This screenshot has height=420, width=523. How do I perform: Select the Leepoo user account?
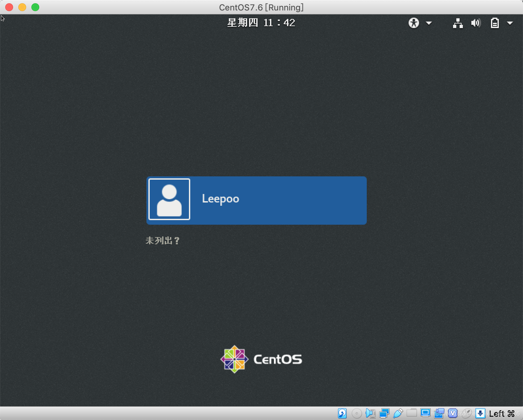coord(257,200)
